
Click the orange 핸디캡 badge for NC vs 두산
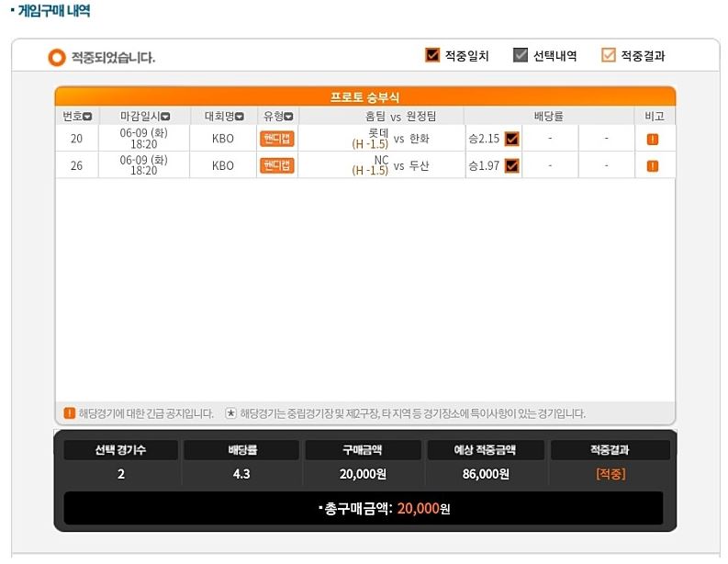click(276, 165)
